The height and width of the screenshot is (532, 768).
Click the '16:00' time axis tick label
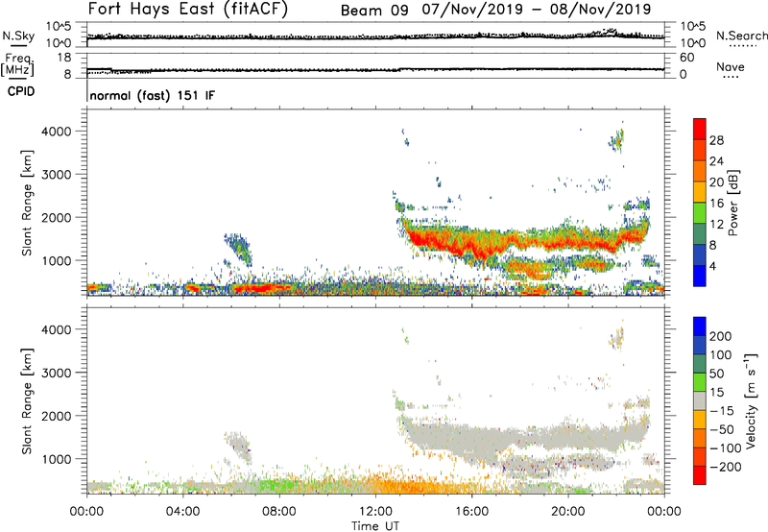click(x=471, y=512)
